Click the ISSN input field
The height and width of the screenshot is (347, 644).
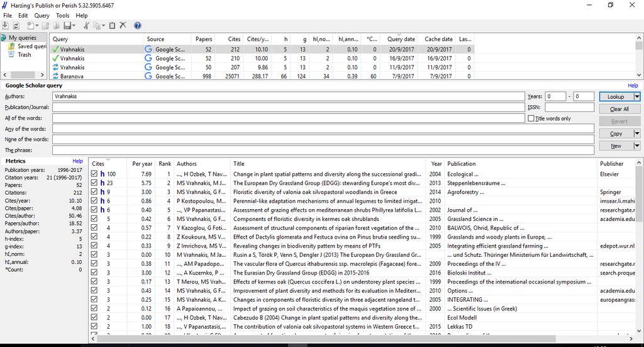tap(569, 107)
